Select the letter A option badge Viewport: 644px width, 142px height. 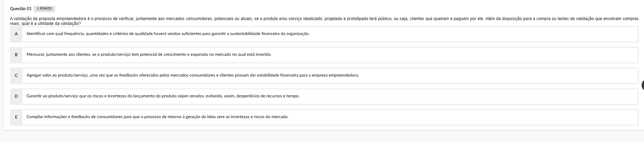tap(16, 34)
